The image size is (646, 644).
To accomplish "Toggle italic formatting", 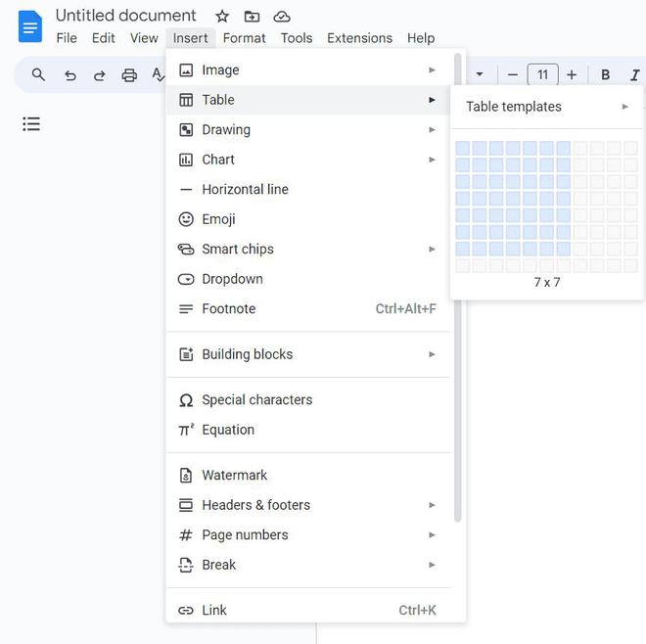I will click(x=634, y=75).
